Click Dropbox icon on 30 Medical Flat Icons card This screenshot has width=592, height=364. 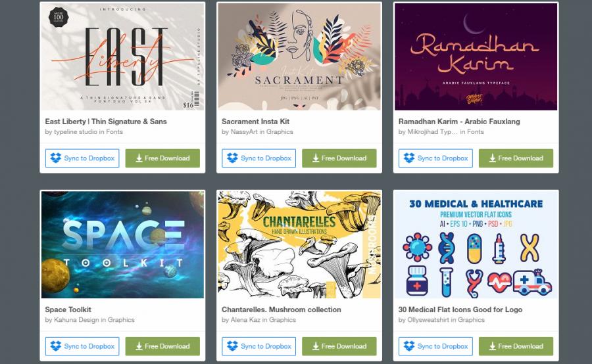click(x=409, y=346)
